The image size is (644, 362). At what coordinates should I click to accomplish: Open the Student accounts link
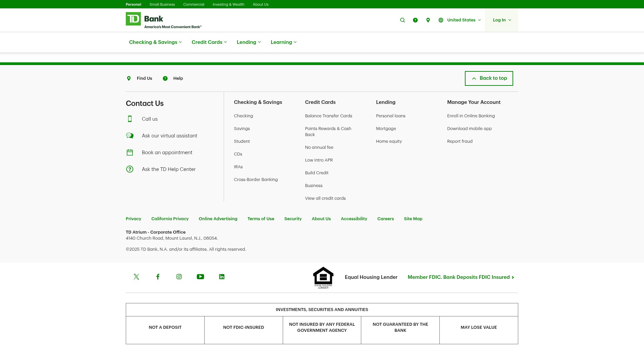pos(242,141)
